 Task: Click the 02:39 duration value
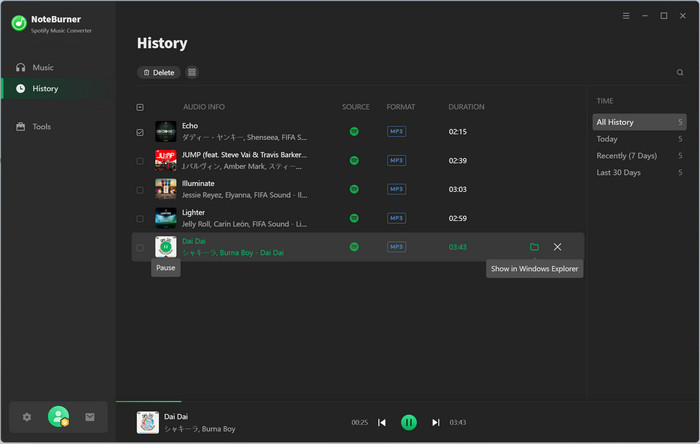click(458, 161)
